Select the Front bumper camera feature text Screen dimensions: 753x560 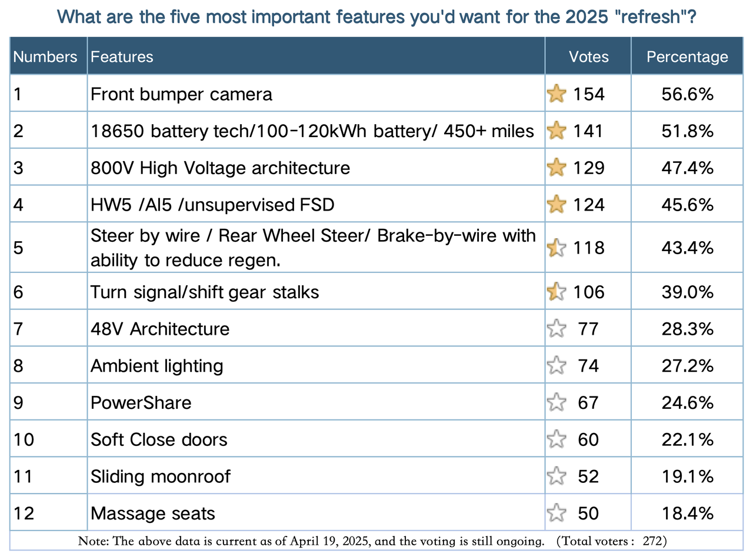pos(181,94)
